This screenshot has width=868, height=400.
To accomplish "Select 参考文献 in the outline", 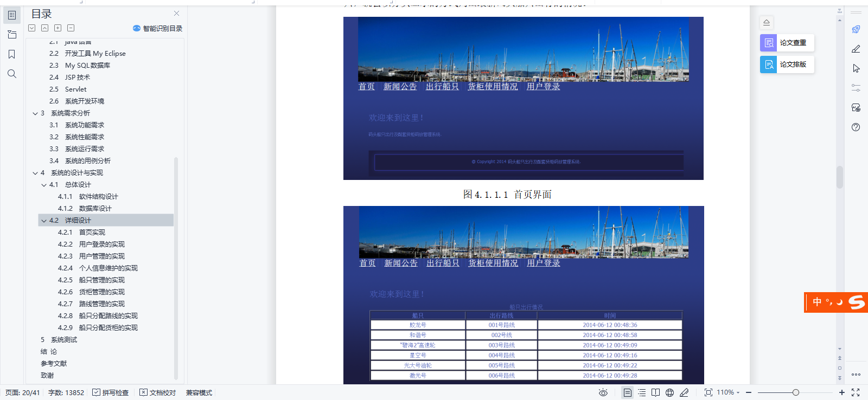I will pyautogui.click(x=54, y=364).
